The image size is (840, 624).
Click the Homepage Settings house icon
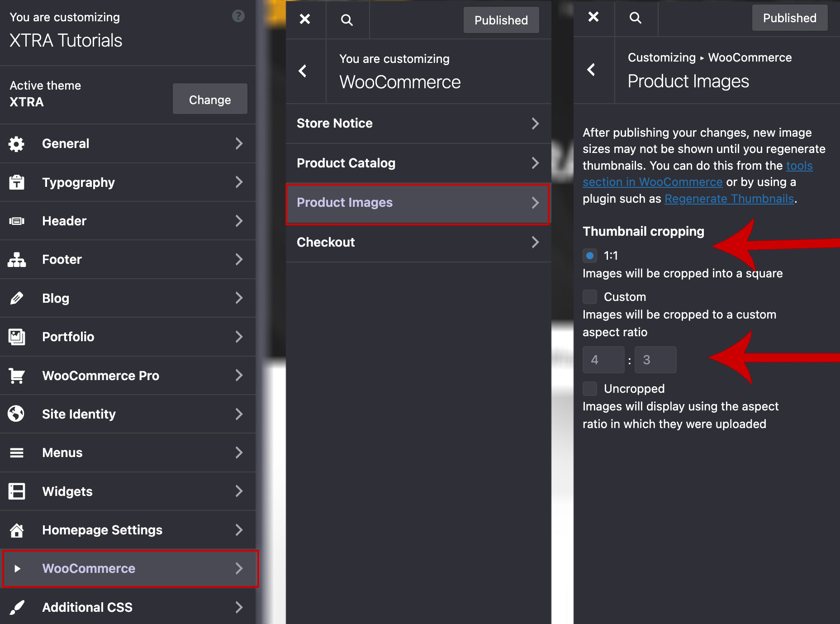(x=17, y=530)
